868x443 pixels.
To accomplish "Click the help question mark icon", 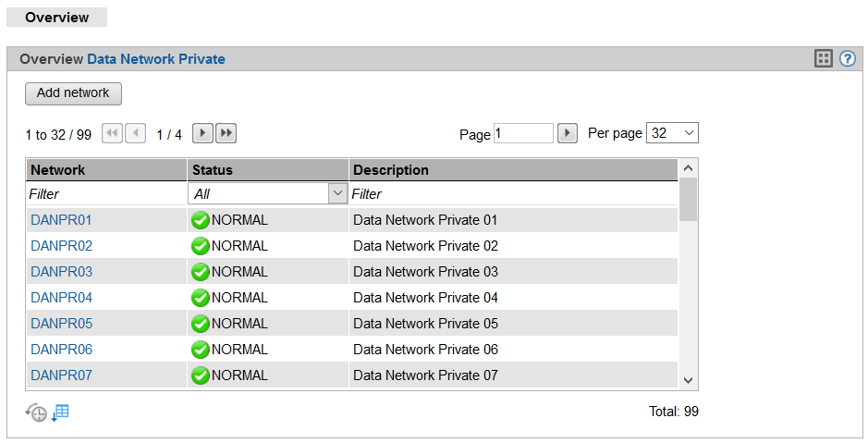I will pos(848,59).
